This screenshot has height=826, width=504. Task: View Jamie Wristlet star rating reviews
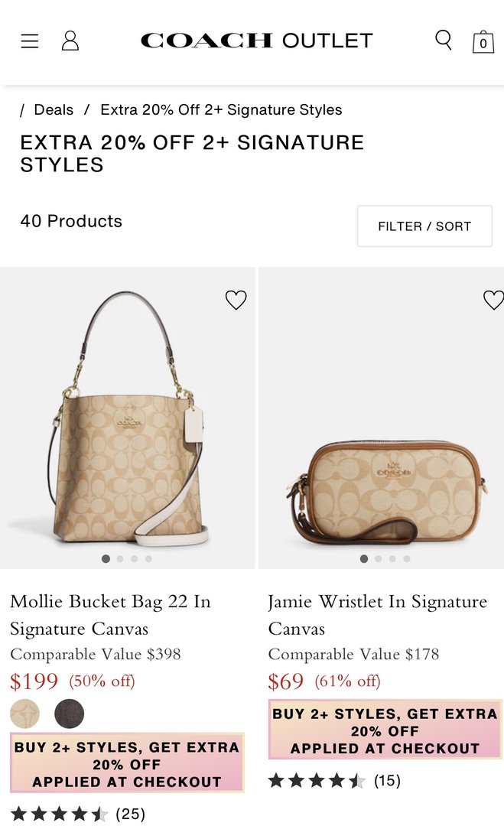click(x=334, y=781)
